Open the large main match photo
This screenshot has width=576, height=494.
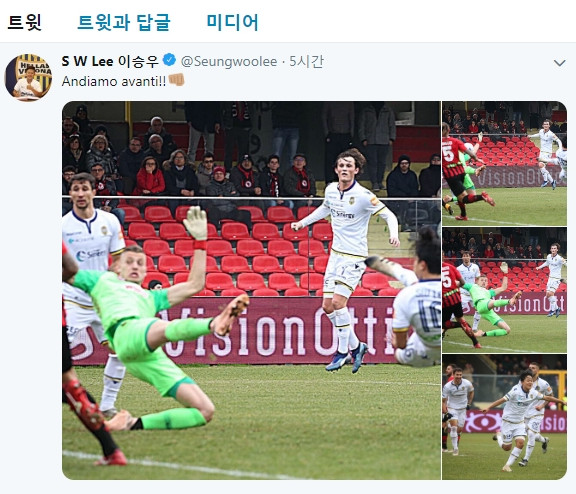pos(251,290)
